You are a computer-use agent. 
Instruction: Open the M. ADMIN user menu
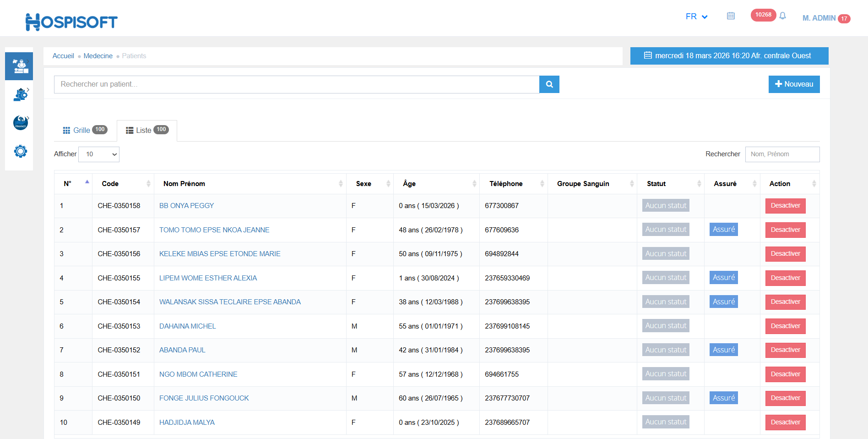(819, 18)
